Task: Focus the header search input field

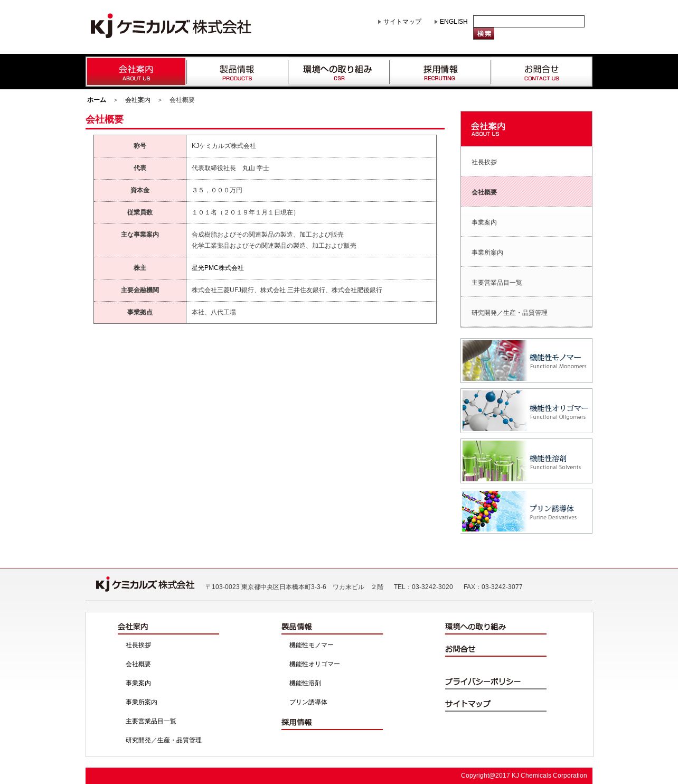Action: click(x=529, y=21)
